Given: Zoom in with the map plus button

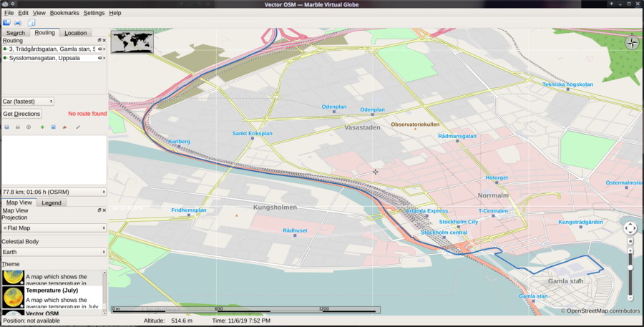Looking at the screenshot, I should point(630,250).
